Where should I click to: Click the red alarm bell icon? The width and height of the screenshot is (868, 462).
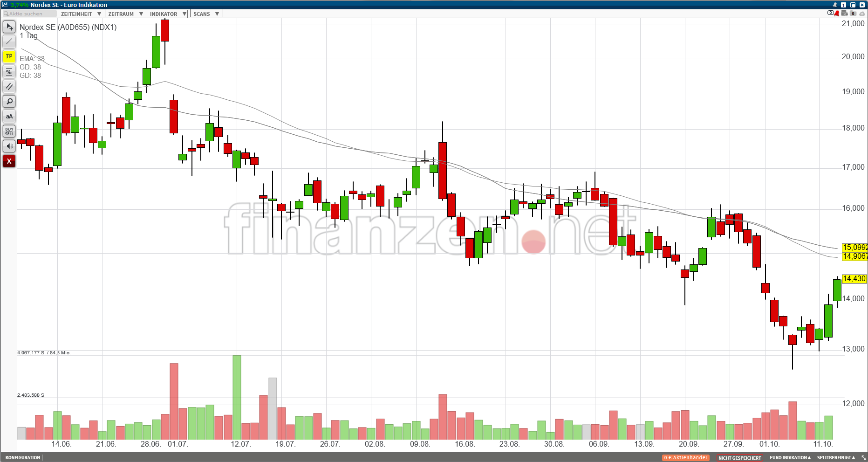[837, 14]
